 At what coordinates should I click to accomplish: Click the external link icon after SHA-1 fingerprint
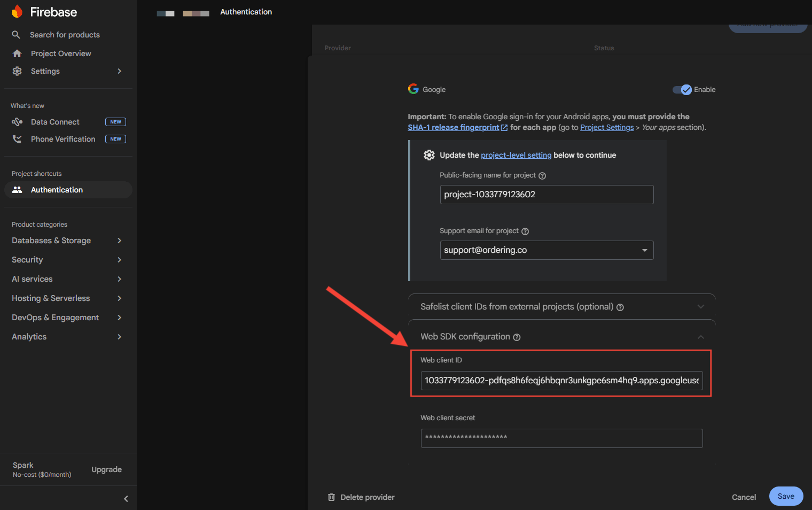[x=504, y=128]
